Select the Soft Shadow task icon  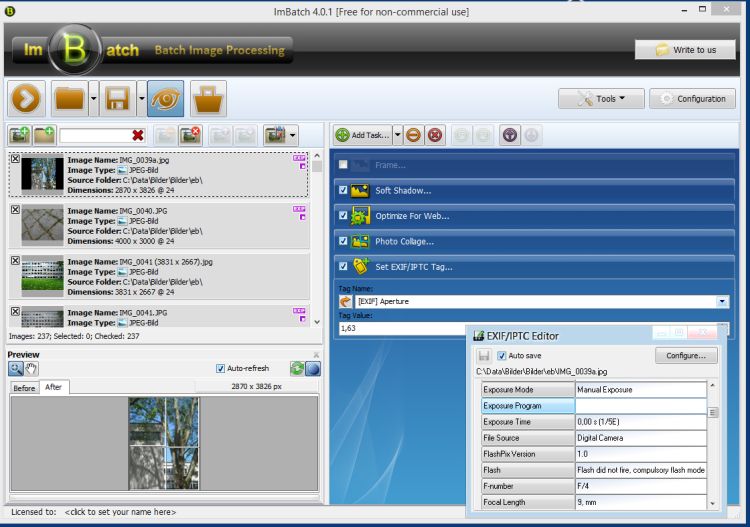tap(360, 190)
